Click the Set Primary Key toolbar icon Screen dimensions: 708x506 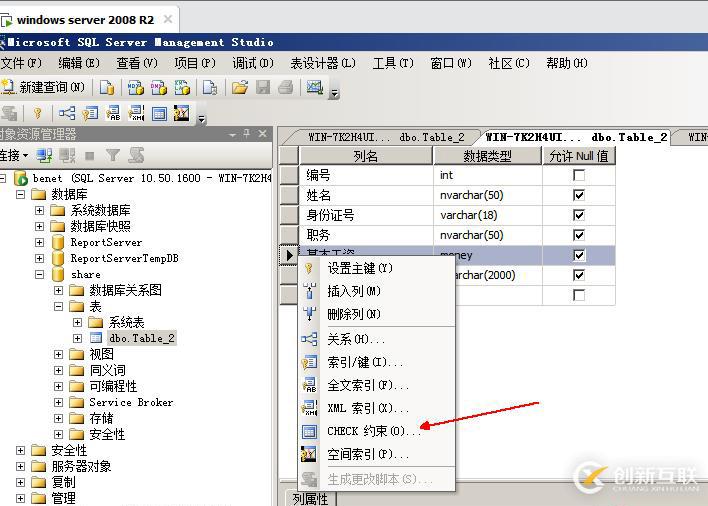[x=37, y=113]
